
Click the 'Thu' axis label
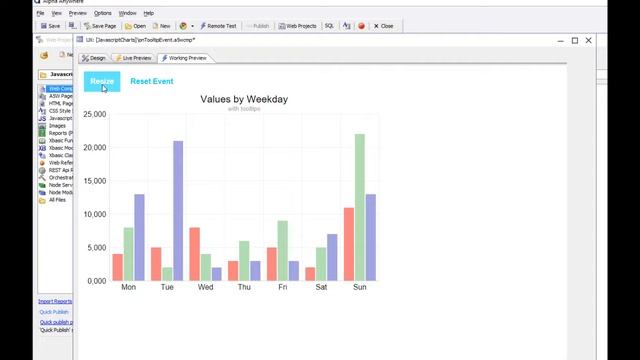[x=244, y=287]
